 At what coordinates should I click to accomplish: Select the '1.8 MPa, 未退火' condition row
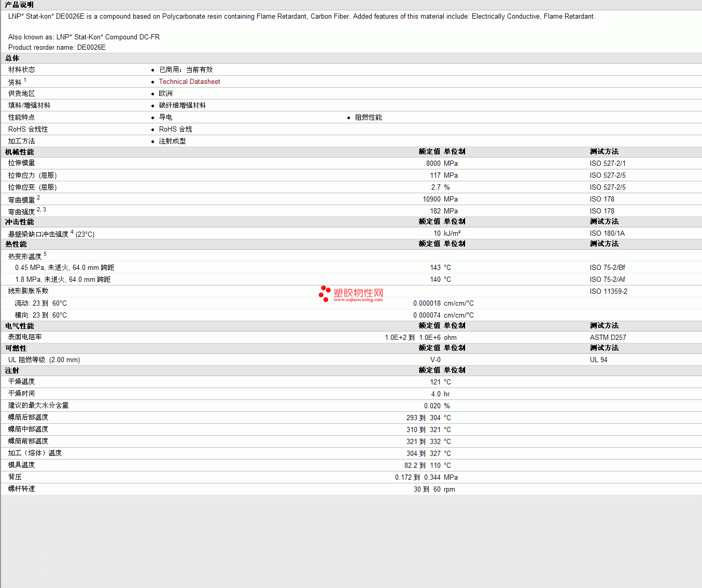pos(63,279)
